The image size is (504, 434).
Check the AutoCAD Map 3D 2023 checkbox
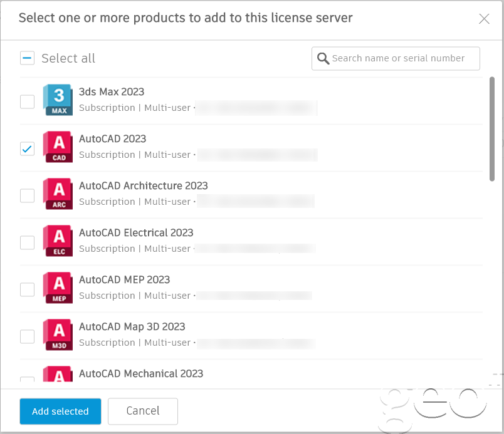pos(28,336)
